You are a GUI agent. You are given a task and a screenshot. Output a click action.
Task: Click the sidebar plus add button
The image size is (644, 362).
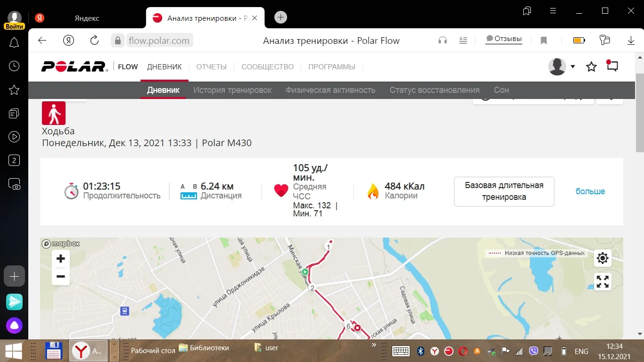click(14, 276)
